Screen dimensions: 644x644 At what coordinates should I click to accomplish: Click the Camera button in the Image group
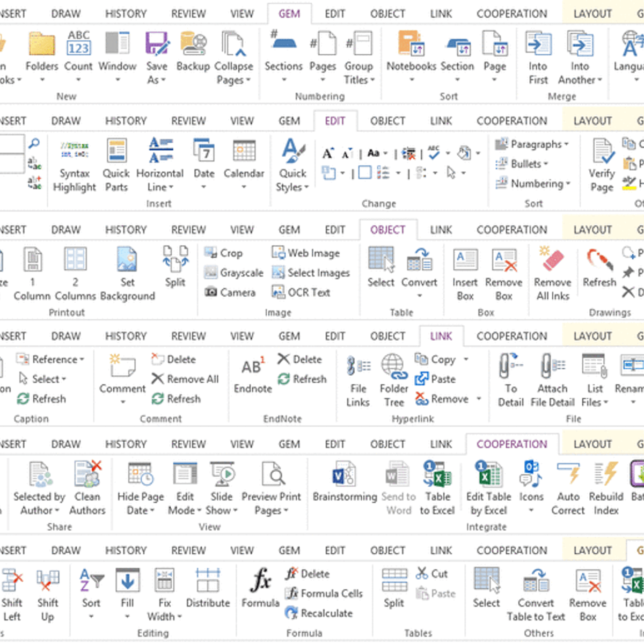click(x=230, y=292)
